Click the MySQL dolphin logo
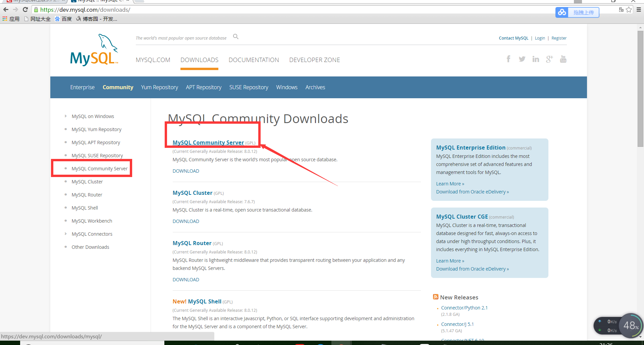644x345 pixels. (94, 49)
